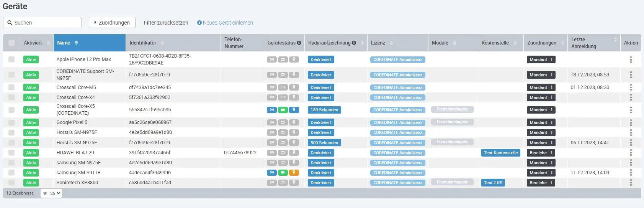Click blue signal status icon for Crosscall Core-X5

(272, 110)
